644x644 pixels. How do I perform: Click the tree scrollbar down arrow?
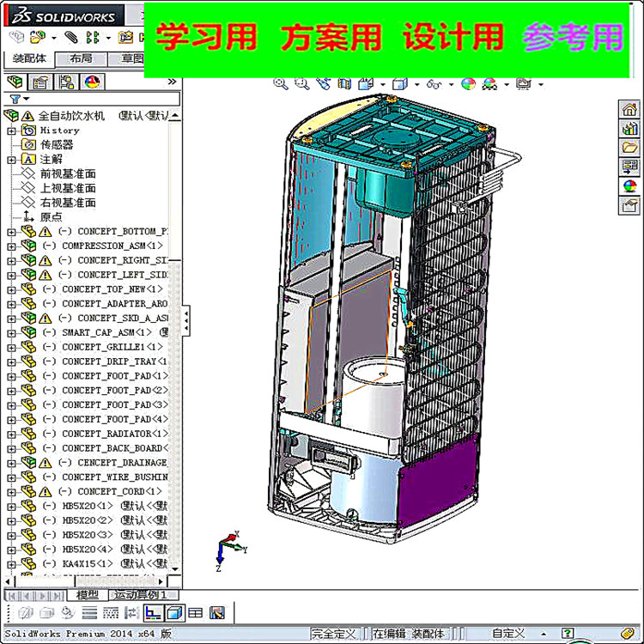click(175, 569)
